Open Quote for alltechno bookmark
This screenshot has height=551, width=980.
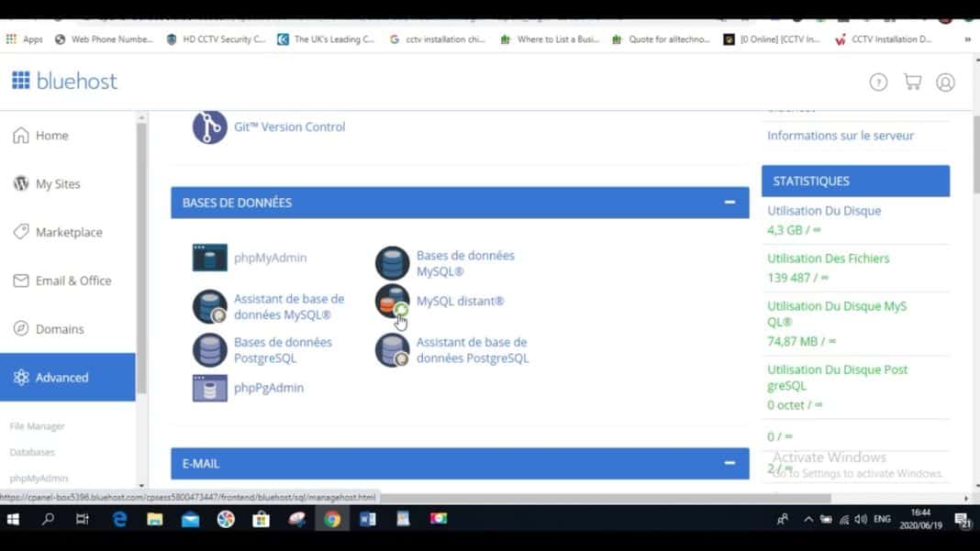662,39
